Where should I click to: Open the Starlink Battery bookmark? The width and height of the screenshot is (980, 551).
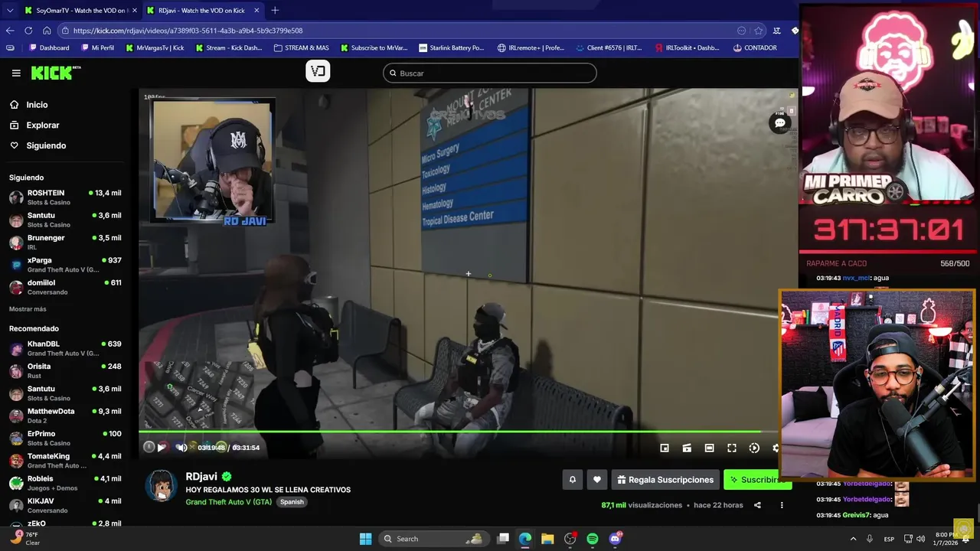point(451,47)
